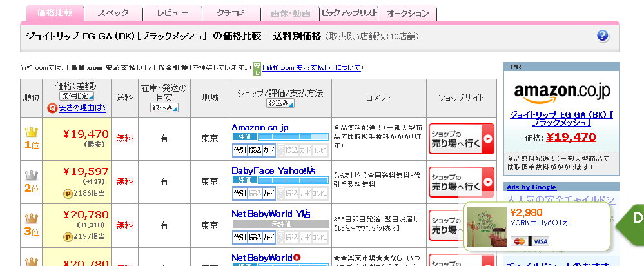
Task: Switch to the スペック tab
Action: coord(113,13)
